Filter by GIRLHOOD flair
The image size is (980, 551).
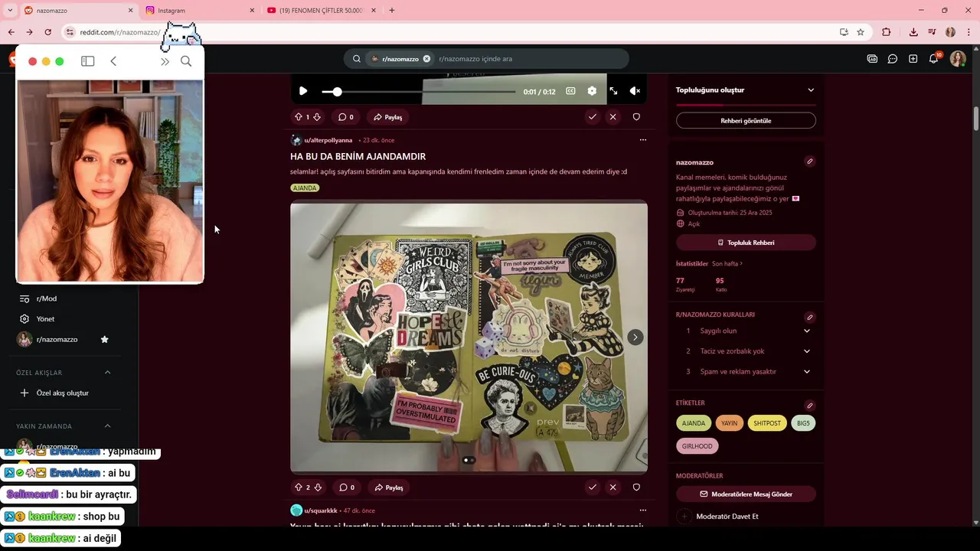[697, 446]
